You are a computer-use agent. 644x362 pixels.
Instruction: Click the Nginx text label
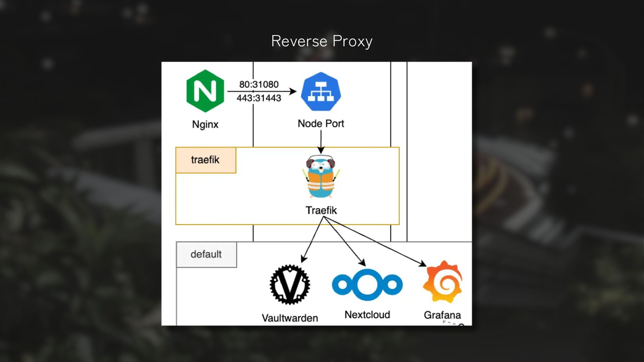point(205,124)
